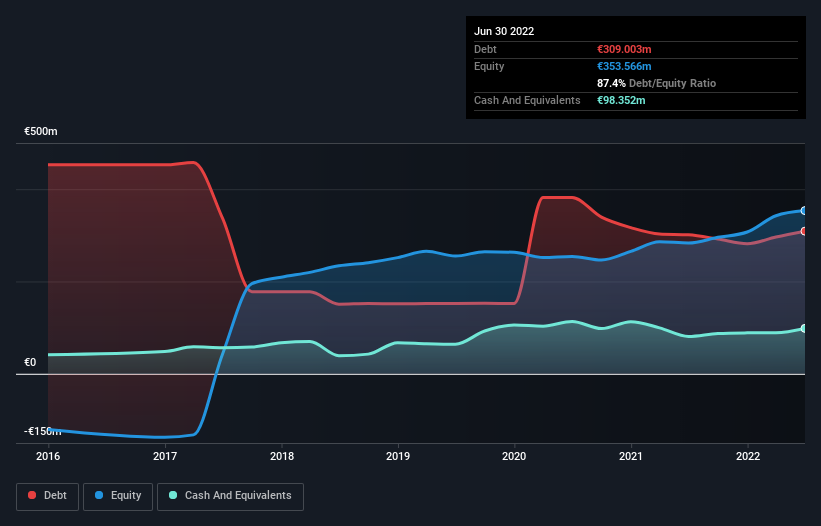Click the -€150m axis label
The image size is (821, 526).
pyautogui.click(x=42, y=431)
